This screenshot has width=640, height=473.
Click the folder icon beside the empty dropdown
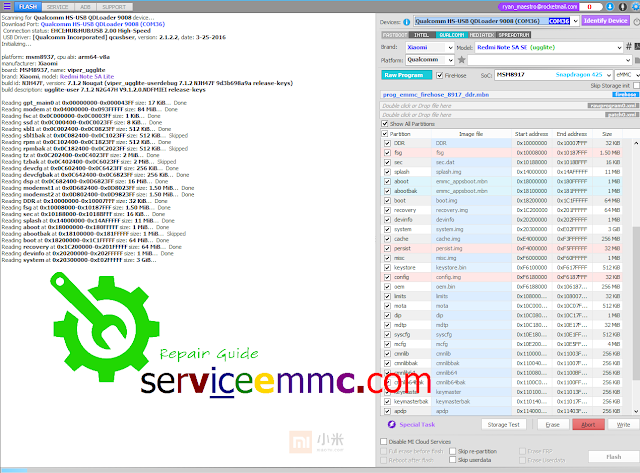click(637, 60)
